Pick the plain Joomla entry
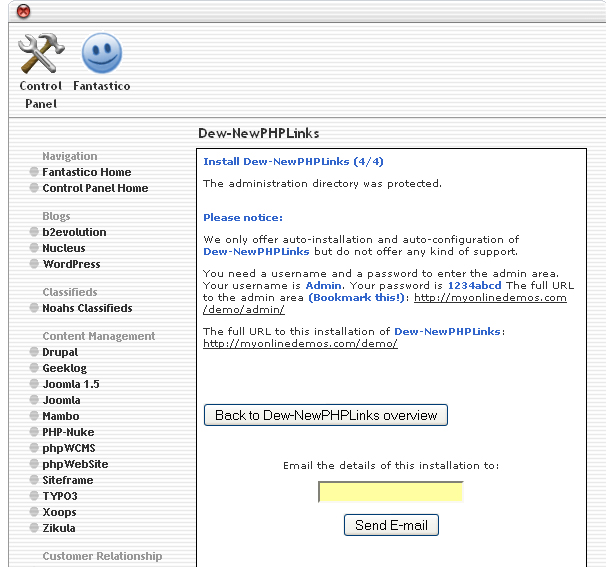Screen dimensions: 606x567 61,400
